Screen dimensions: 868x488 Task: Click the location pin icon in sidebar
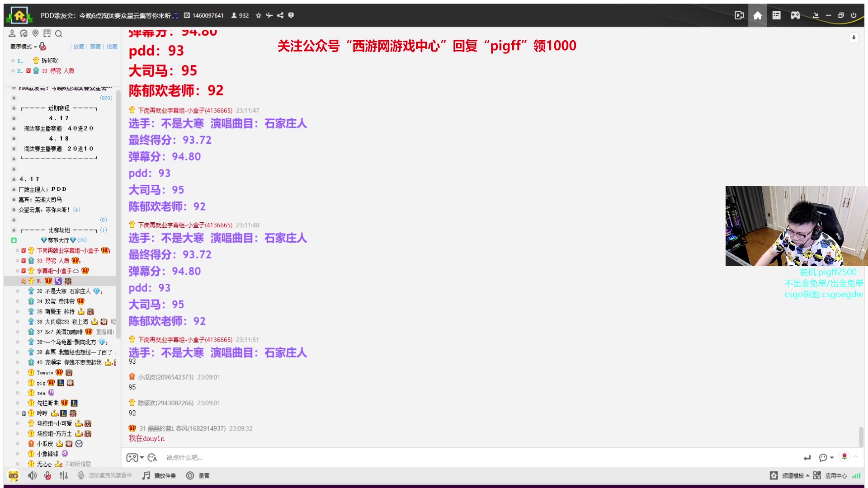coord(35,33)
